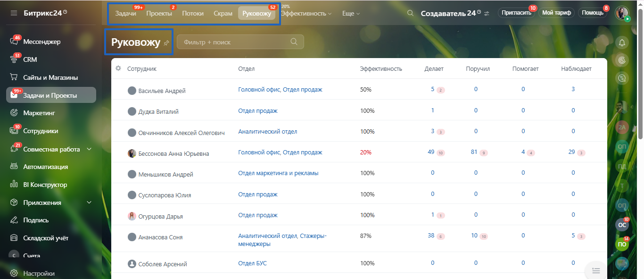Open Отдел маркетинга и рекламы link

click(x=278, y=173)
